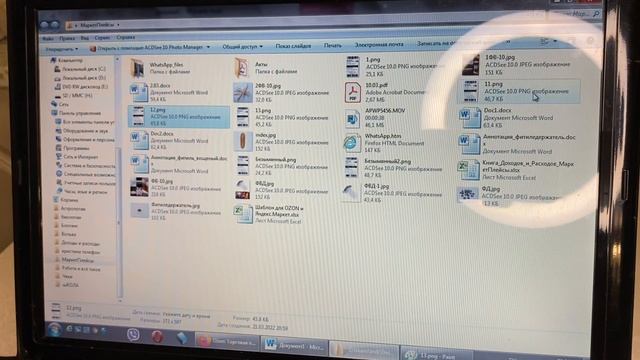Image resolution: width=640 pixels, height=360 pixels.
Task: Open the Вид menu
Action: tap(84, 38)
